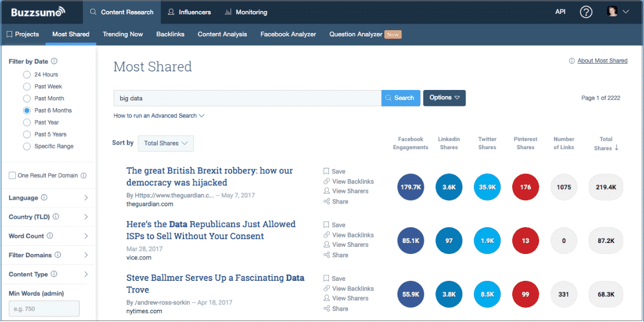Expand the Filter Domains chevron
This screenshot has height=322, width=644.
86,255
